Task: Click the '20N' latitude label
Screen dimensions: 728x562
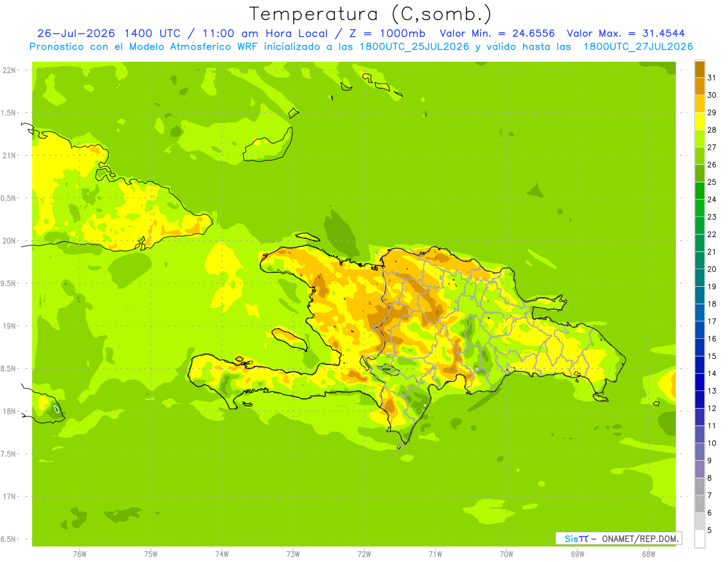Action: click(10, 241)
